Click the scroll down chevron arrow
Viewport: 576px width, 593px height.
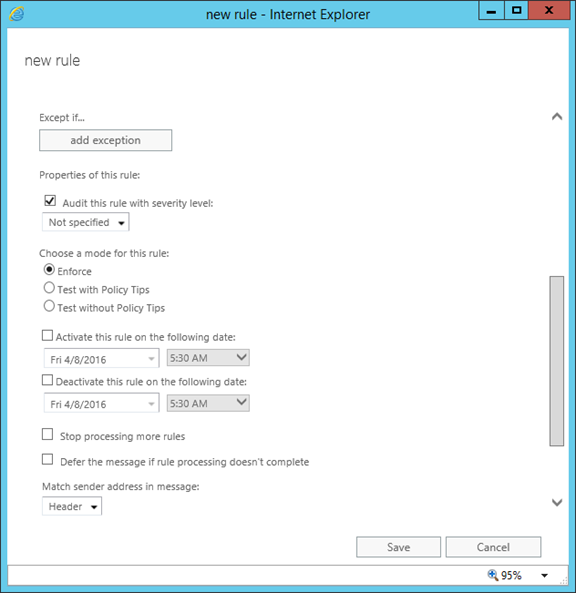pyautogui.click(x=557, y=502)
